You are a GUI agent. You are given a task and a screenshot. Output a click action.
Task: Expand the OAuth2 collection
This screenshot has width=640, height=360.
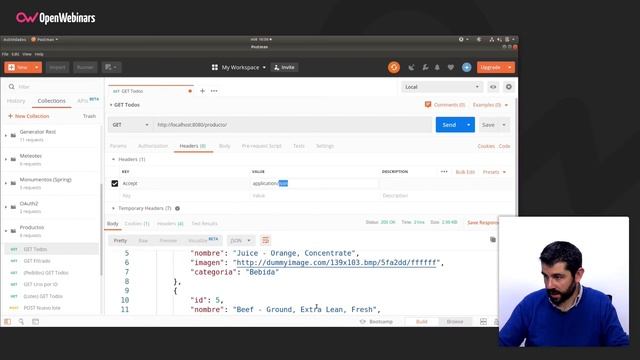point(6,207)
